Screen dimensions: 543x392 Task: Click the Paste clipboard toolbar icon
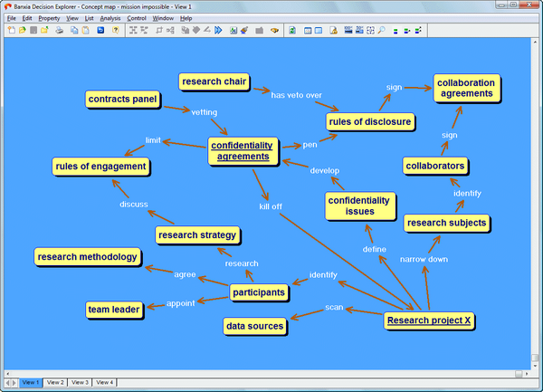pyautogui.click(x=85, y=30)
